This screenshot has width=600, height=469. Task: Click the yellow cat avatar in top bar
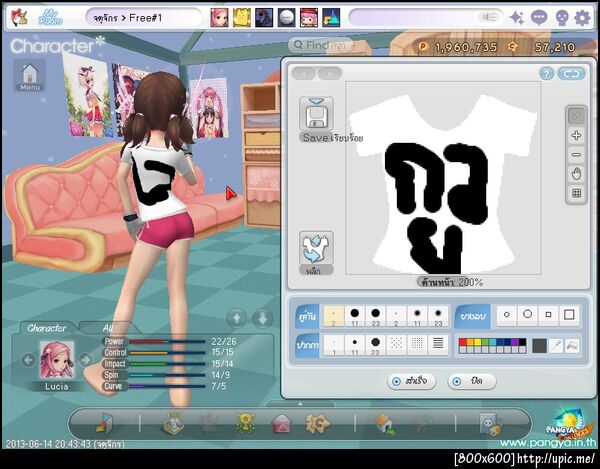click(242, 18)
